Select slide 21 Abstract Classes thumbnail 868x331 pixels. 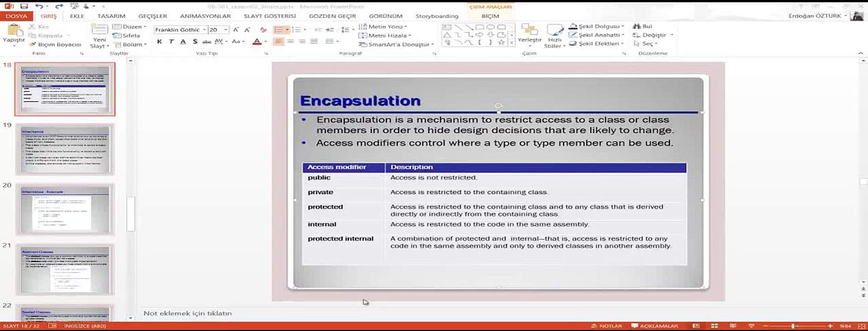[65, 269]
